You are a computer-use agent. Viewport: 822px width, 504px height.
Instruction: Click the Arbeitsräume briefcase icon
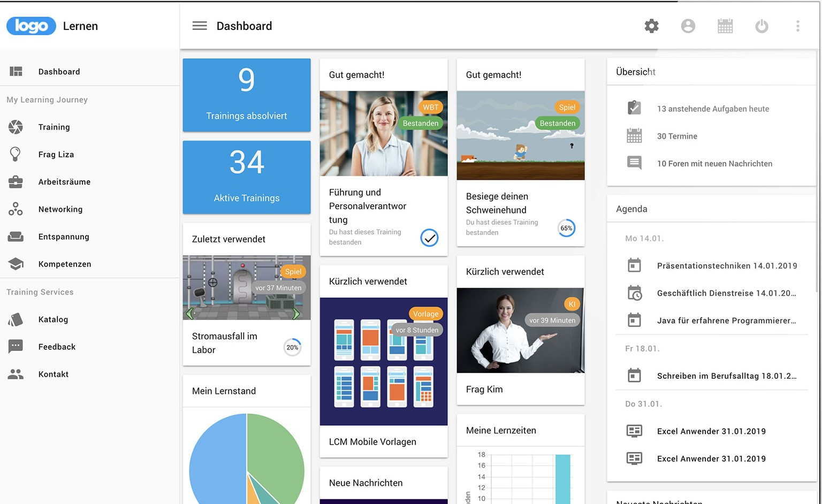(16, 182)
